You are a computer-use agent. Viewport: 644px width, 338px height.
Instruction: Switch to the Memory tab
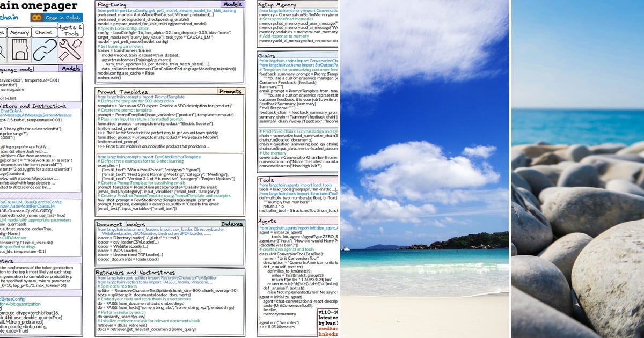[x=20, y=32]
